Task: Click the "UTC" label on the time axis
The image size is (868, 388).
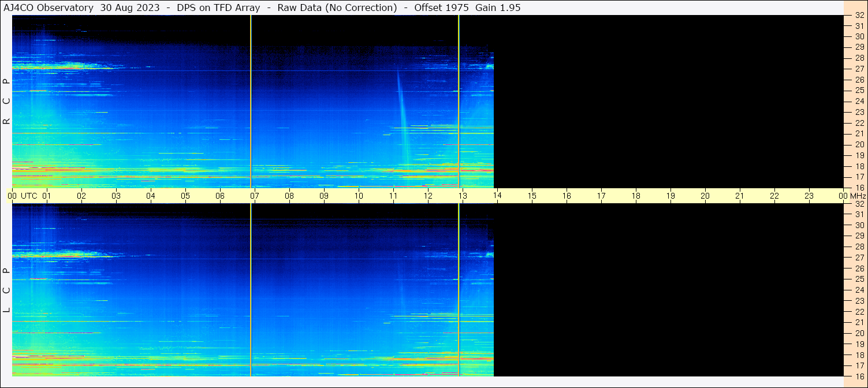Action: pos(29,196)
